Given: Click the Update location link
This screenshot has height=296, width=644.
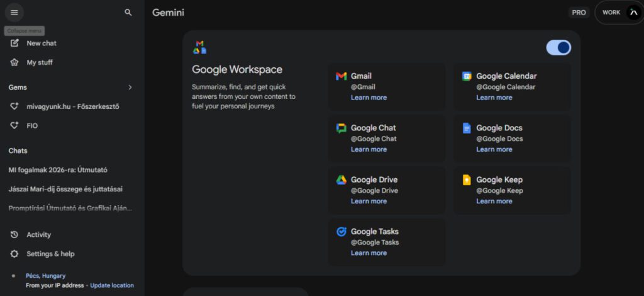Looking at the screenshot, I should [112, 285].
